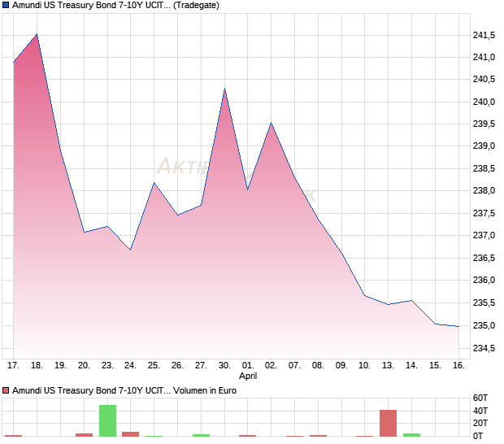504x444 pixels.
Task: Click the blue legend square beside the chart title
Action: (6, 5)
